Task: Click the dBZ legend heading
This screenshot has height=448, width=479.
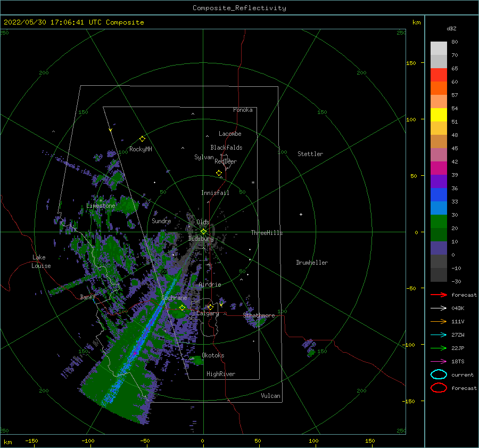Action: (x=451, y=28)
